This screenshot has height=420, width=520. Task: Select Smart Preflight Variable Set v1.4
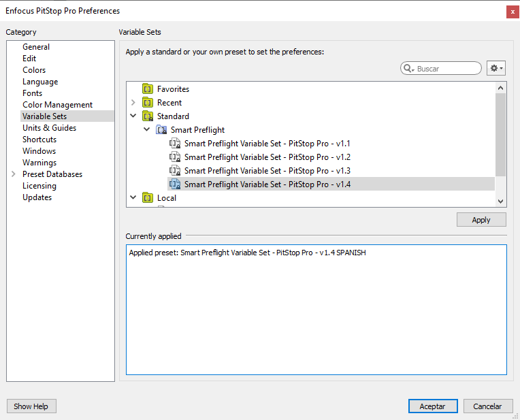click(331, 184)
